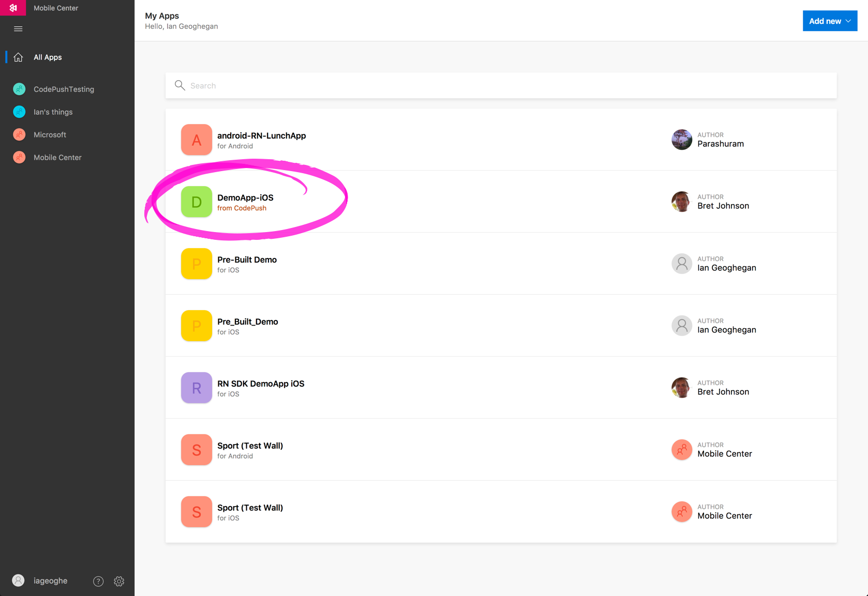868x596 pixels.
Task: Open the Mobile Center organization icon in sidebar
Action: click(x=19, y=158)
